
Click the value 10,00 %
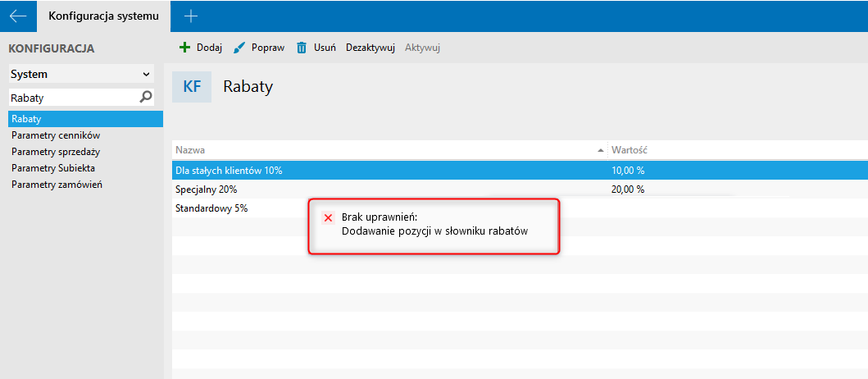[x=628, y=170]
